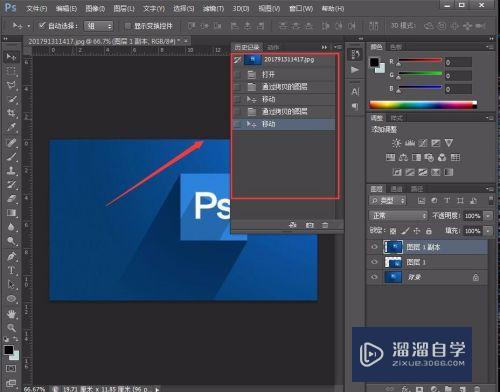500x392 pixels.
Task: Open the 滤镜(T) menu
Action: (213, 8)
